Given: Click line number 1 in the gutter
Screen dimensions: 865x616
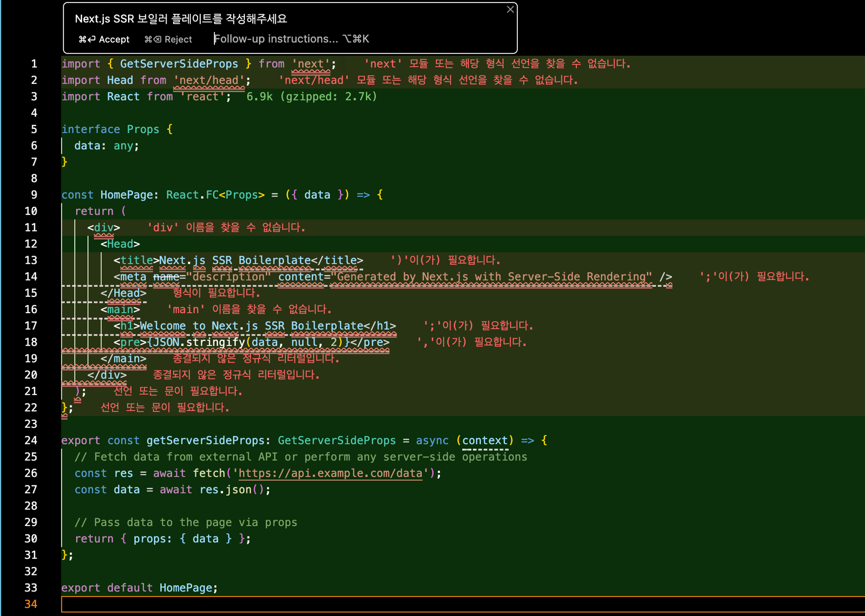Looking at the screenshot, I should tap(34, 64).
